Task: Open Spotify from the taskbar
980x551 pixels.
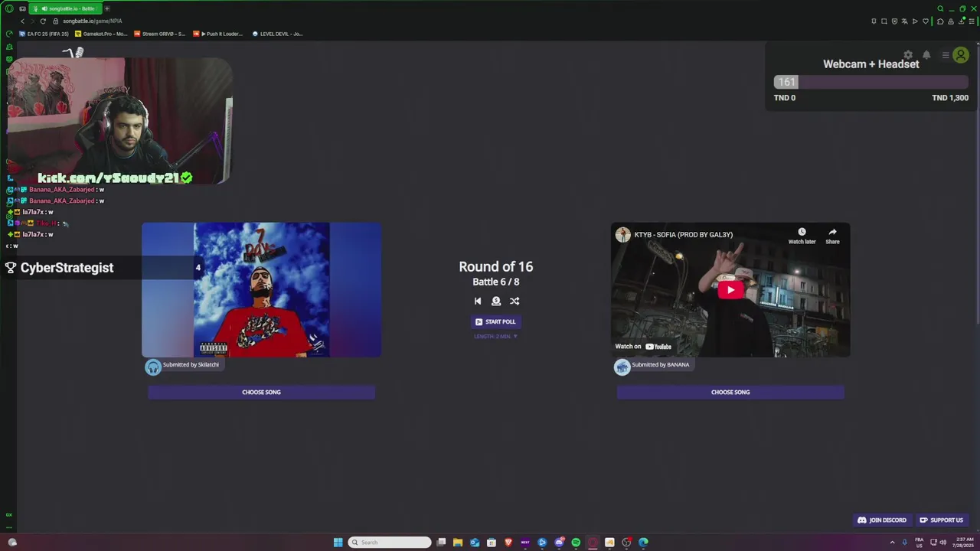Action: (576, 543)
